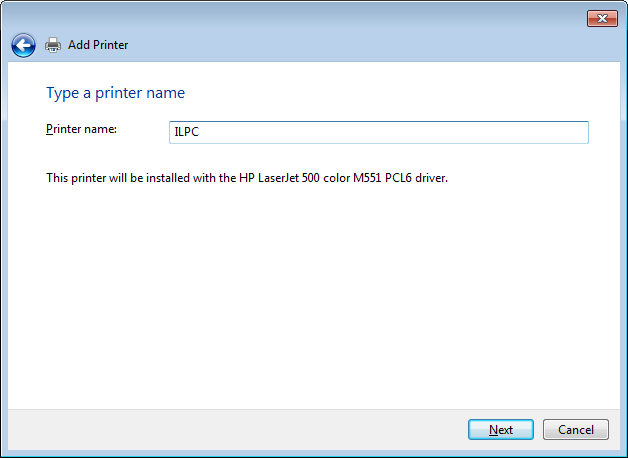Click the 'Printer name:' label
Image resolution: width=628 pixels, height=458 pixels.
tap(82, 129)
